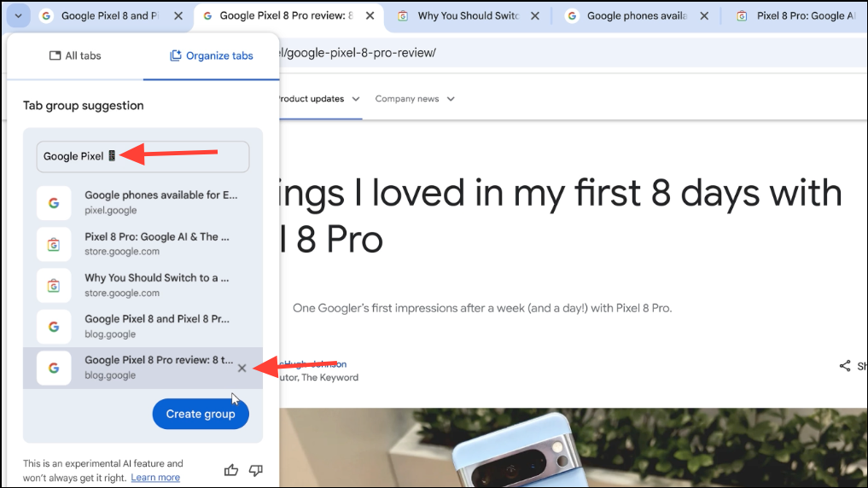
Task: Click the Google favicon on Pixel 8 Pro review tab
Action: click(x=207, y=16)
